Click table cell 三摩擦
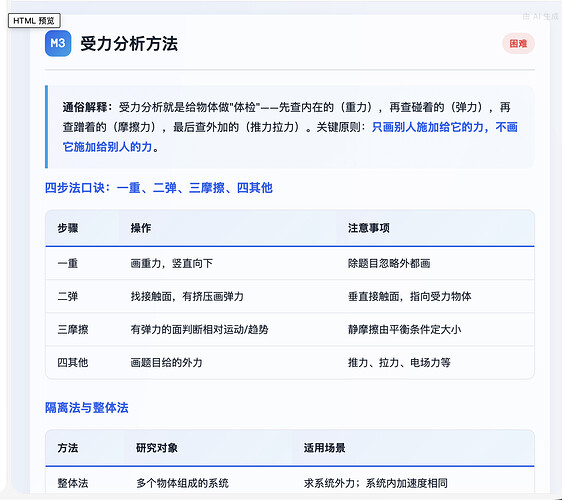Viewport: 562px width, 500px height. (x=73, y=329)
